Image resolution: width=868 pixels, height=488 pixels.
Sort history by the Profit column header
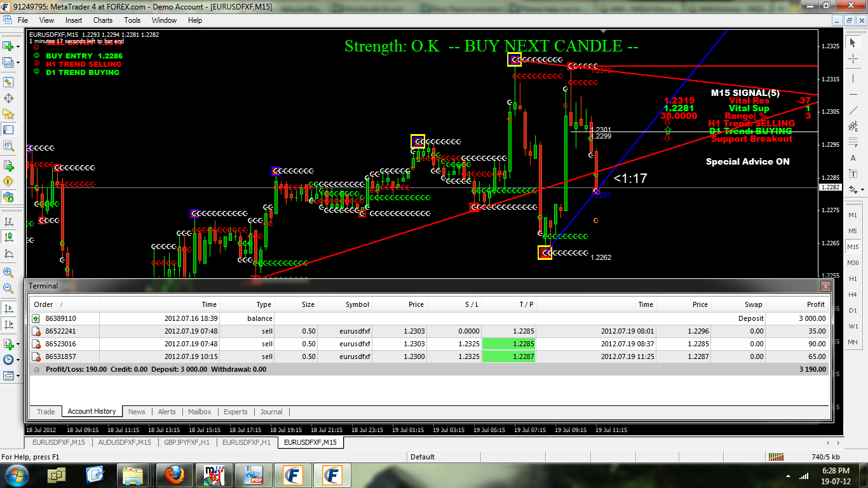[x=798, y=304]
